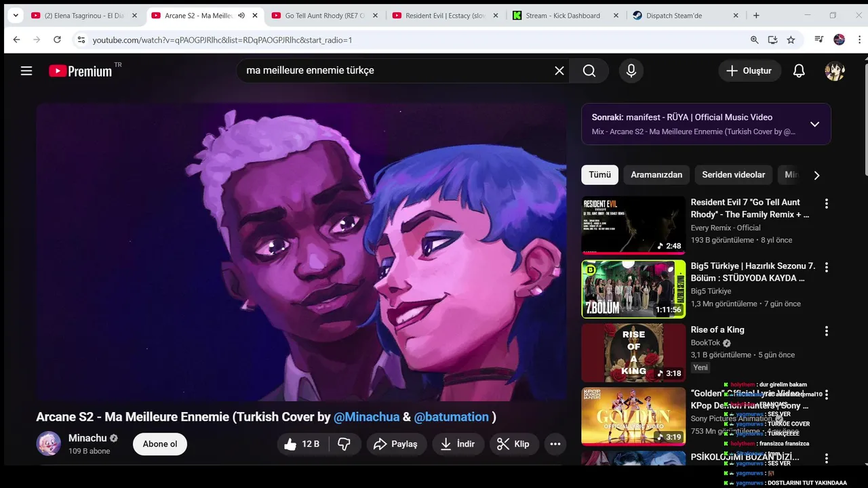Open Rise of a King thumbnail
This screenshot has height=488, width=868.
point(633,352)
